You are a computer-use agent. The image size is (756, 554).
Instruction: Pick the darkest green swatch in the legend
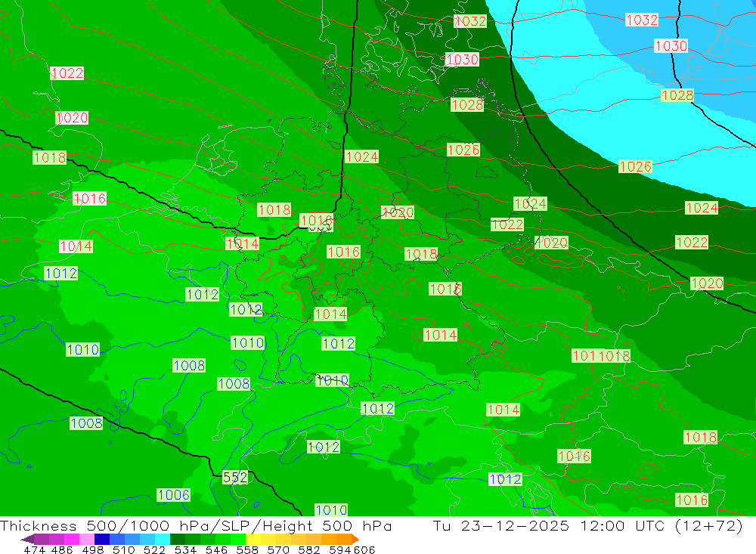click(178, 539)
